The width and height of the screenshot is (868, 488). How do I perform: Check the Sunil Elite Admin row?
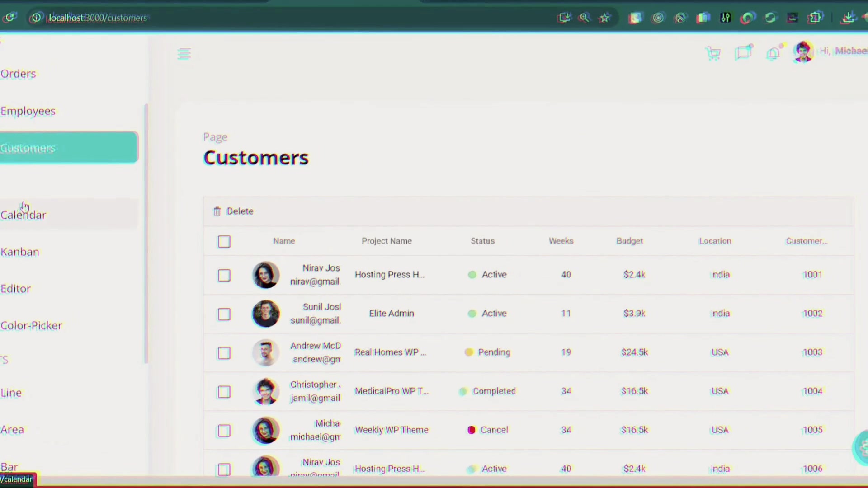click(224, 314)
